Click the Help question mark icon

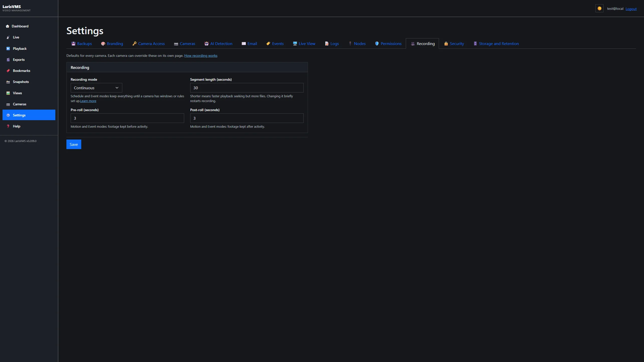pyautogui.click(x=8, y=126)
